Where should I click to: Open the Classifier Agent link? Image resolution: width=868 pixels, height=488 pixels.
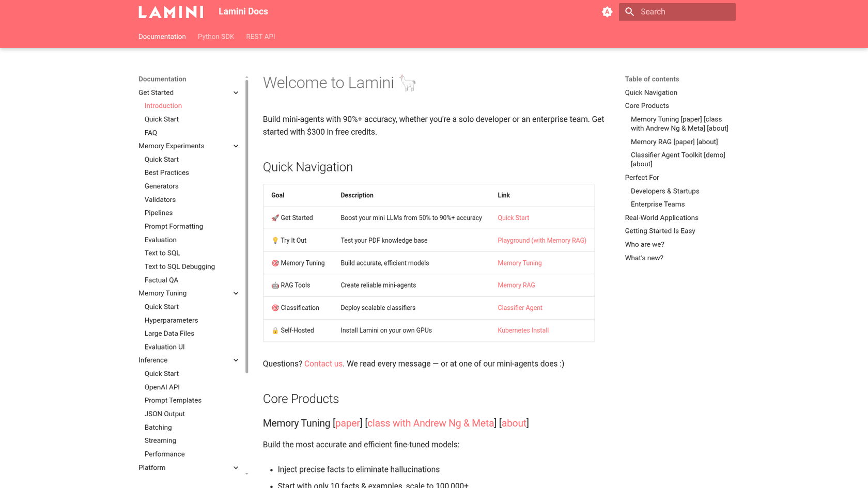[520, 308]
